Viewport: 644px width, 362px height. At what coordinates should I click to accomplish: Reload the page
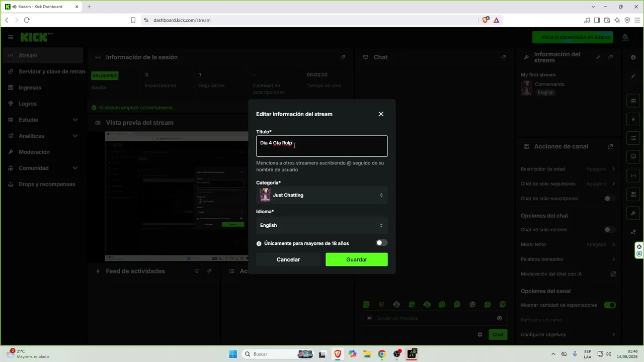point(27,20)
